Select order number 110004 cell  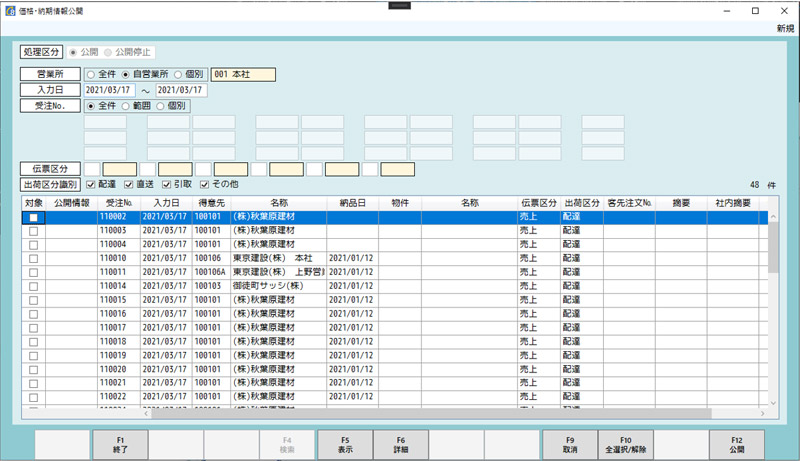(x=119, y=245)
